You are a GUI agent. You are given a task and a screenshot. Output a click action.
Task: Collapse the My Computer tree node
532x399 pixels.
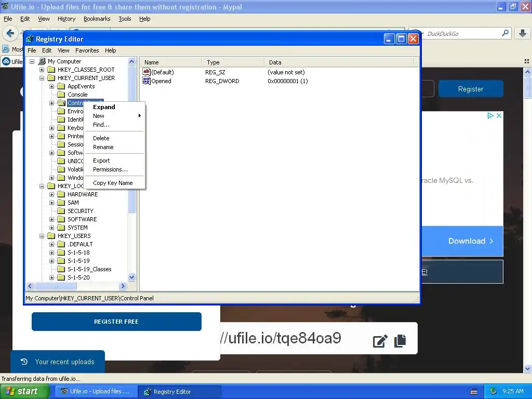[32, 61]
